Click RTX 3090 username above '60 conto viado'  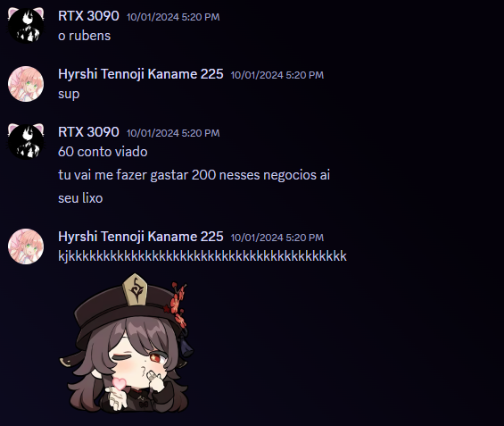pos(88,132)
